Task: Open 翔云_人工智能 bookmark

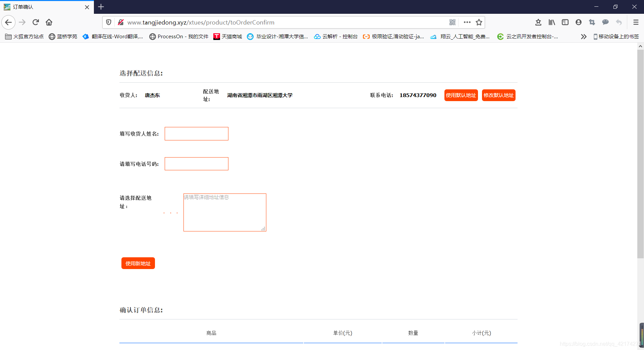Action: pyautogui.click(x=460, y=37)
